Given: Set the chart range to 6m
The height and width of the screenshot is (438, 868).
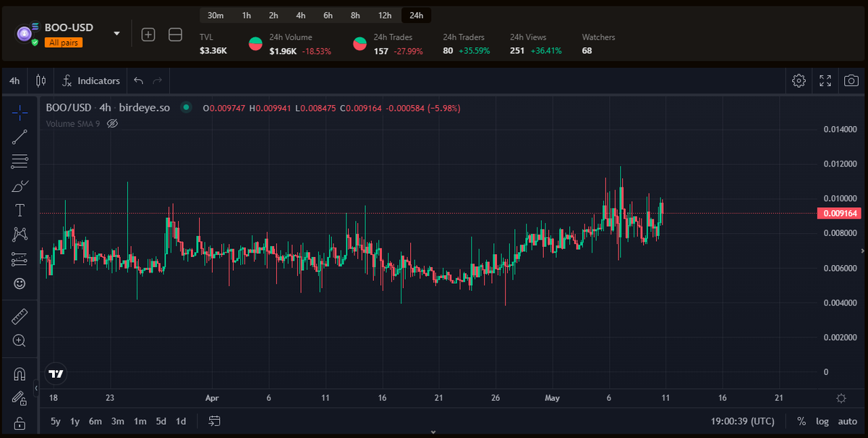Looking at the screenshot, I should pos(95,421).
